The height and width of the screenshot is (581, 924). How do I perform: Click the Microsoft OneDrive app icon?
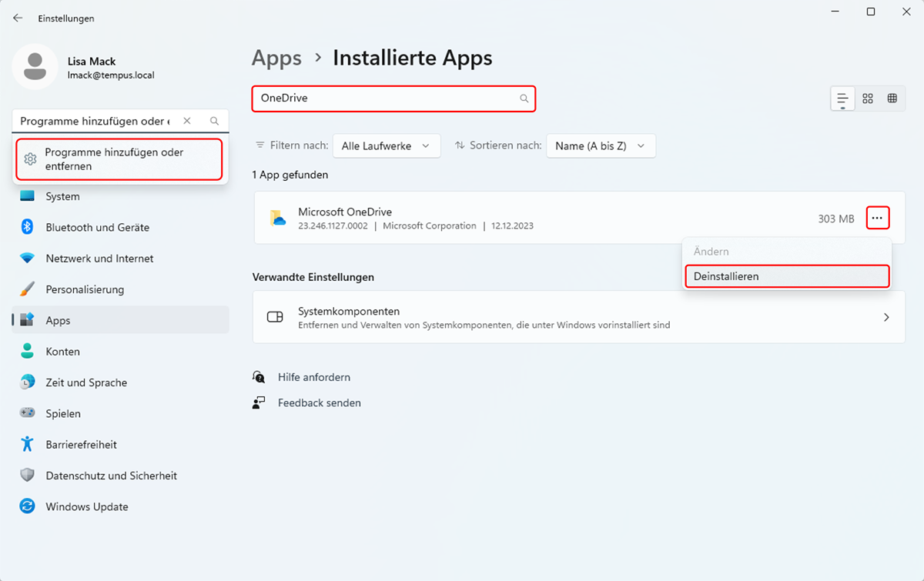(278, 219)
